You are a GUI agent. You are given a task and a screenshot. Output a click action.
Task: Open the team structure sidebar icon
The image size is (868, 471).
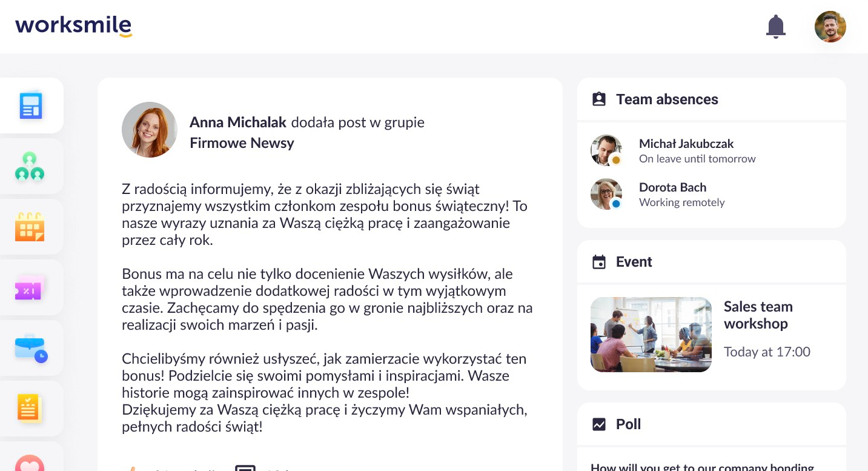coord(30,166)
